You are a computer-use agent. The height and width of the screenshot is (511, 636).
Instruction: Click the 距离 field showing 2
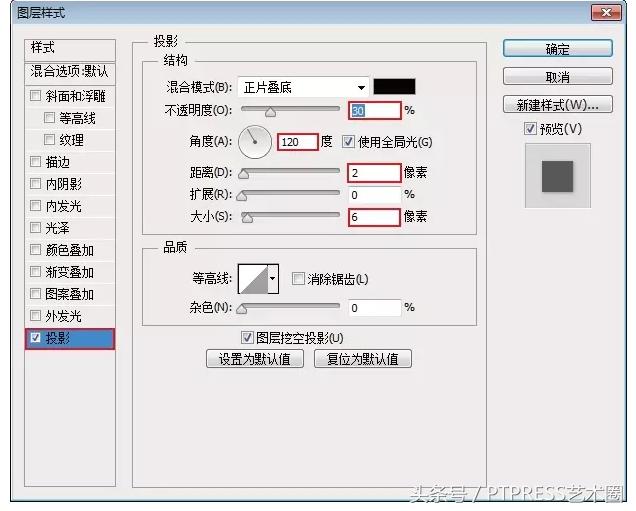[x=374, y=173]
